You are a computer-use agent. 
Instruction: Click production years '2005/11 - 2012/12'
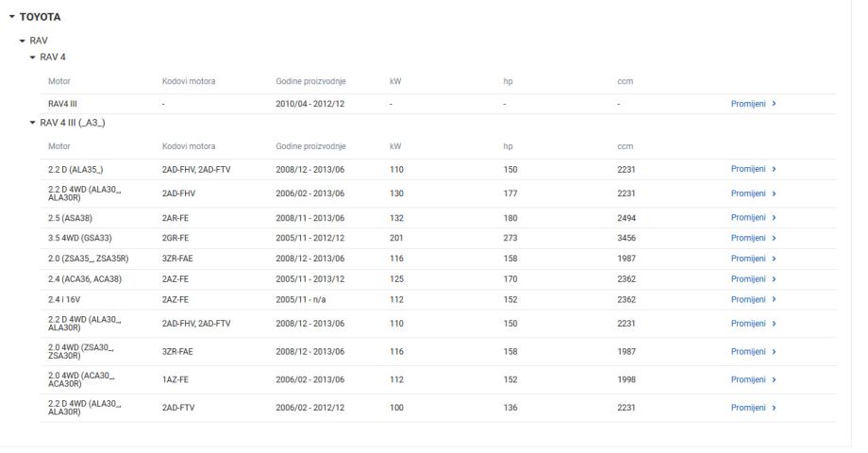click(310, 238)
